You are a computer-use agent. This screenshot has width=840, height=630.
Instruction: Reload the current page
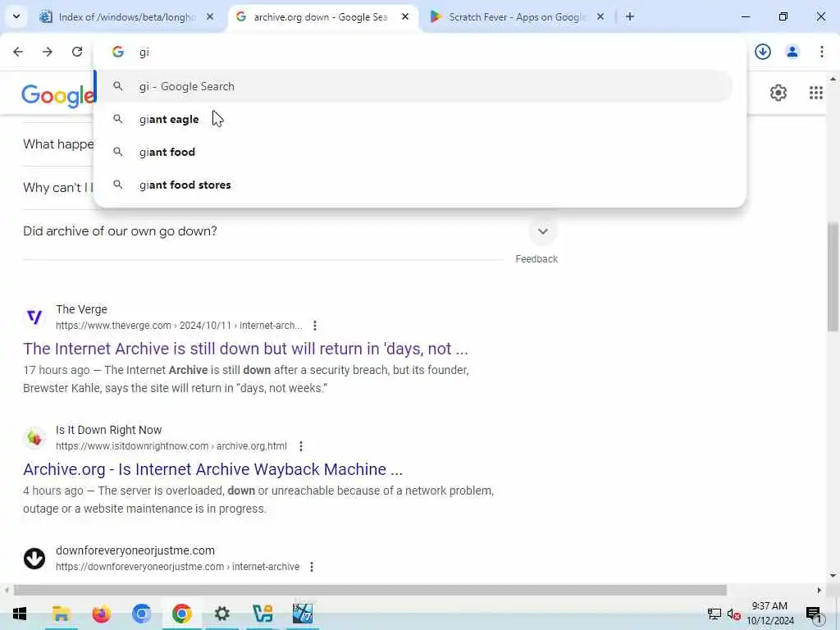point(77,52)
